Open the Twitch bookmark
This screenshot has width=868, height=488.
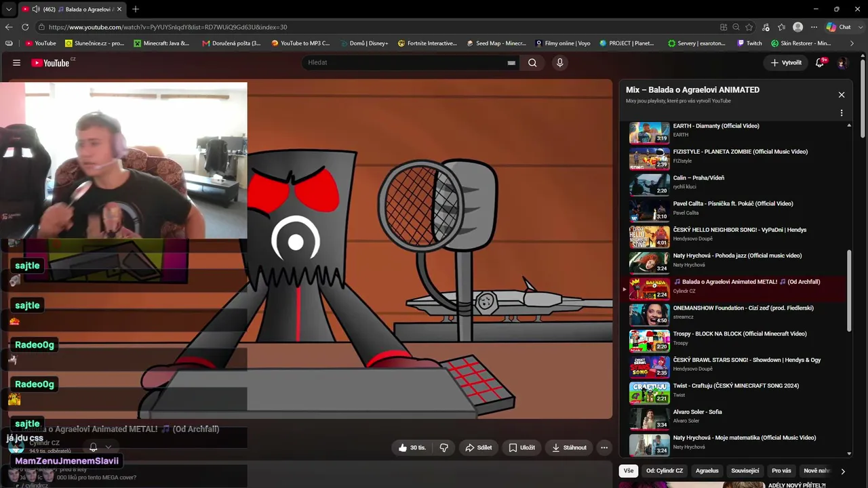click(749, 43)
